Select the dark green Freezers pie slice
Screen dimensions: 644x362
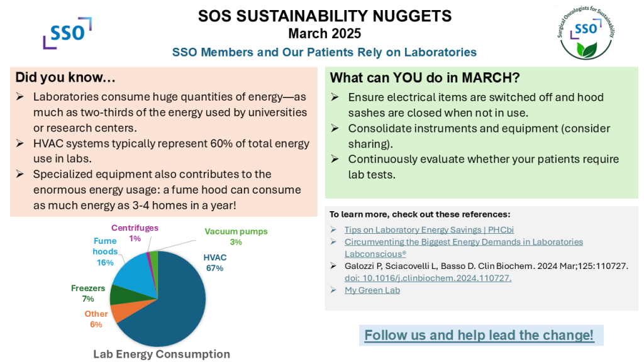pyautogui.click(x=120, y=294)
